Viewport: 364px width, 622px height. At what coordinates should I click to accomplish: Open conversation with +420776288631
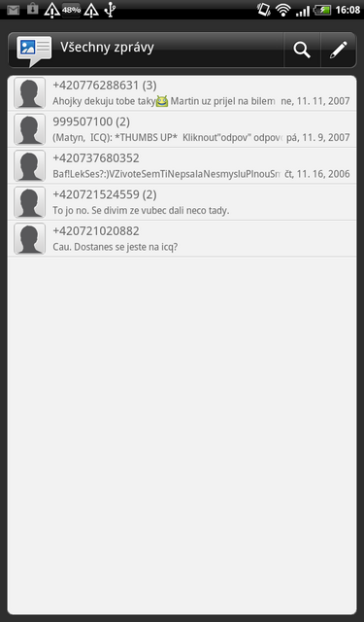coord(182,93)
